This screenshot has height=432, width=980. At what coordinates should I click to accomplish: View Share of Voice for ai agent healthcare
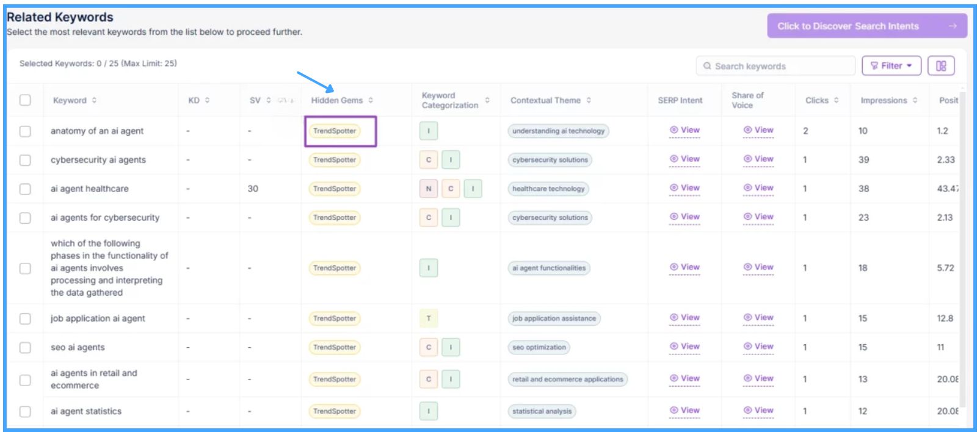click(x=758, y=188)
